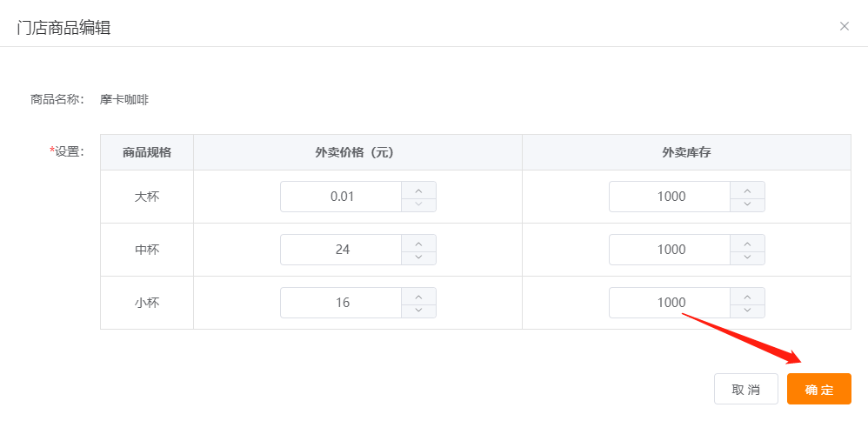Viewport: 868px width, 421px height.
Task: Decrease the 小杯 delivery price
Action: pyautogui.click(x=418, y=311)
